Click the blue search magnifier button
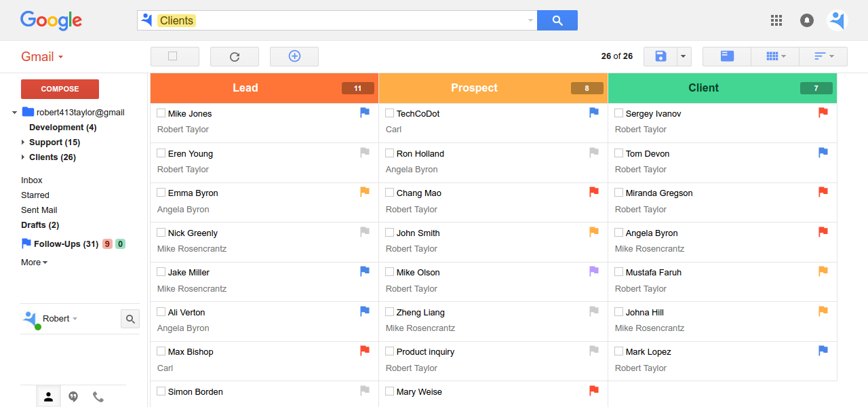868x407 pixels. coord(557,20)
